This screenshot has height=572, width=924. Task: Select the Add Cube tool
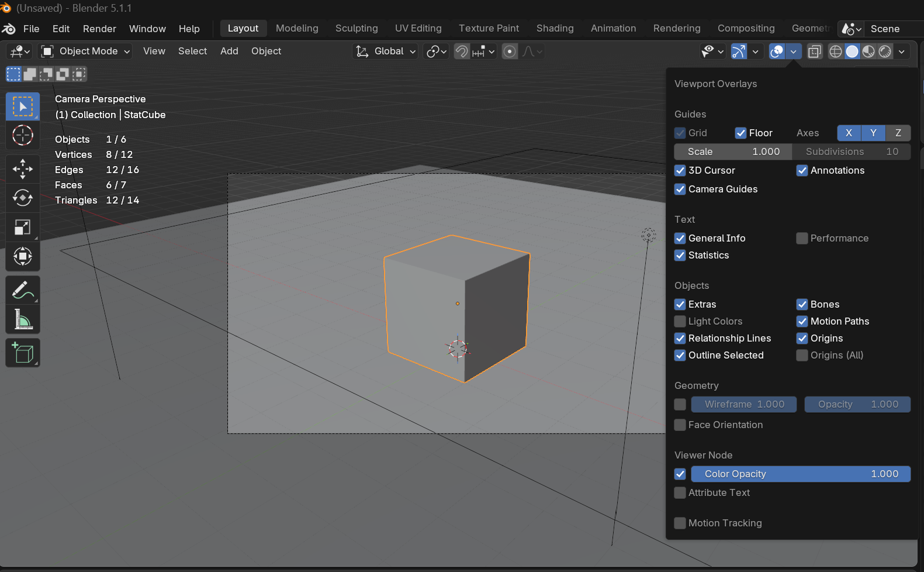[x=23, y=353]
